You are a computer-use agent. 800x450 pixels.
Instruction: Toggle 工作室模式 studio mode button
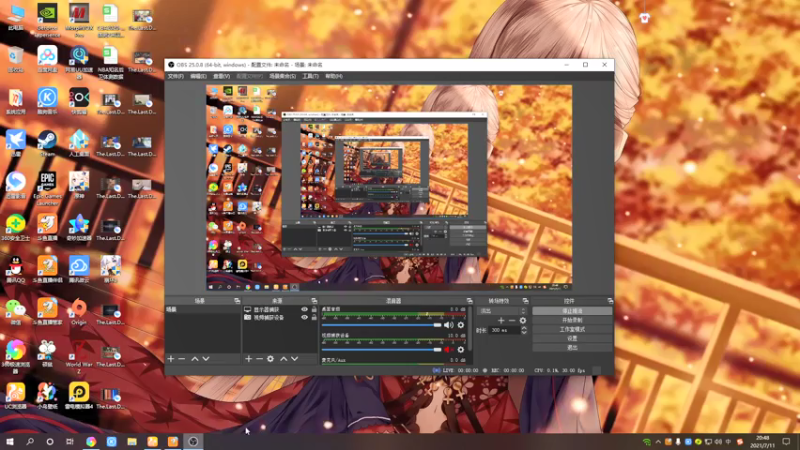coord(572,329)
